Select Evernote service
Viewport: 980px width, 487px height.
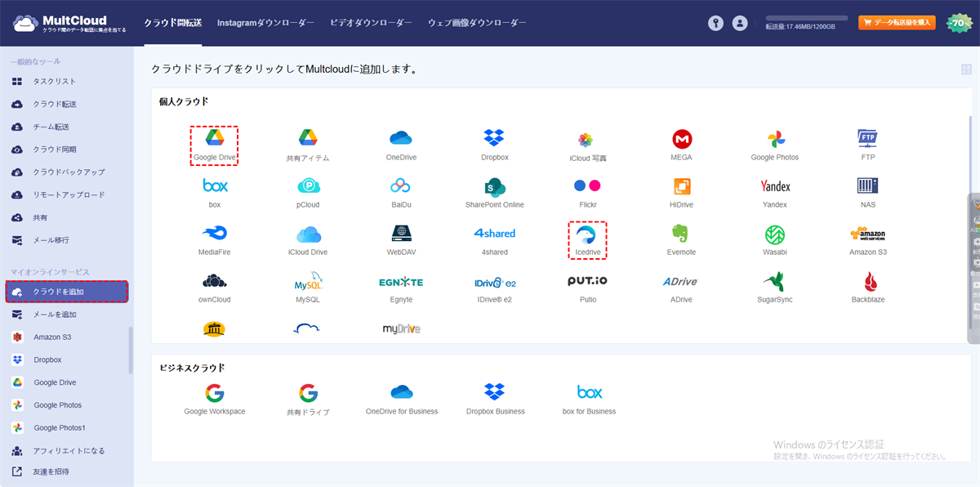point(682,240)
